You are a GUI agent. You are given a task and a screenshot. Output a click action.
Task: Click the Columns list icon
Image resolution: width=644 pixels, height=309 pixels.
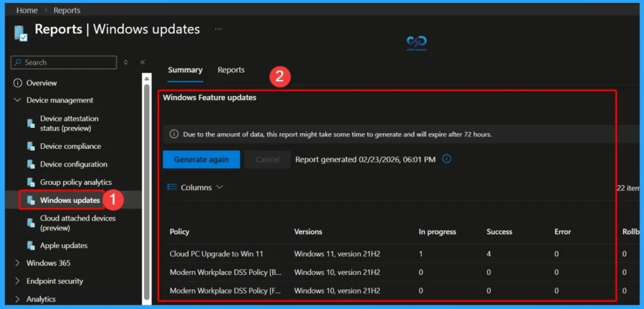(172, 187)
